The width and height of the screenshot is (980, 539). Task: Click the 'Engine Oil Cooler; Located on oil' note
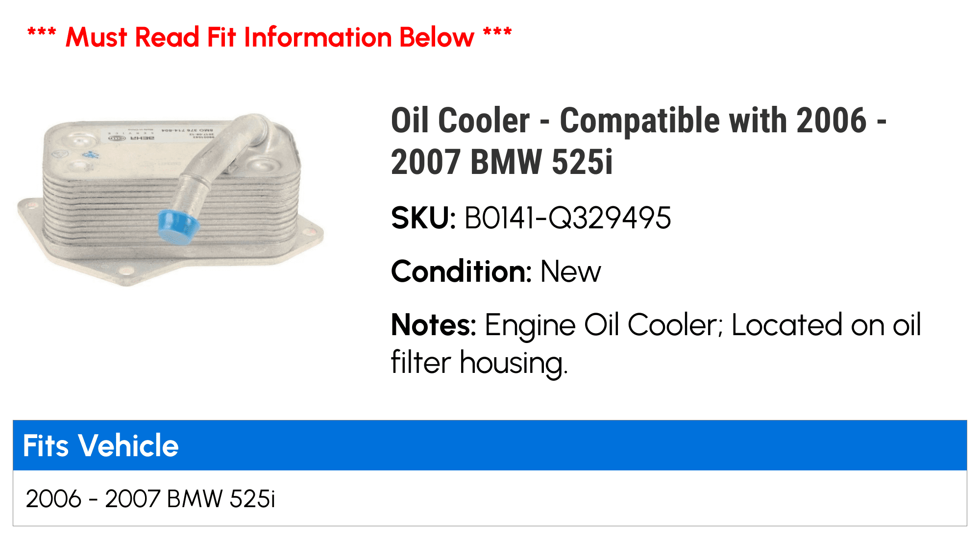(x=703, y=325)
